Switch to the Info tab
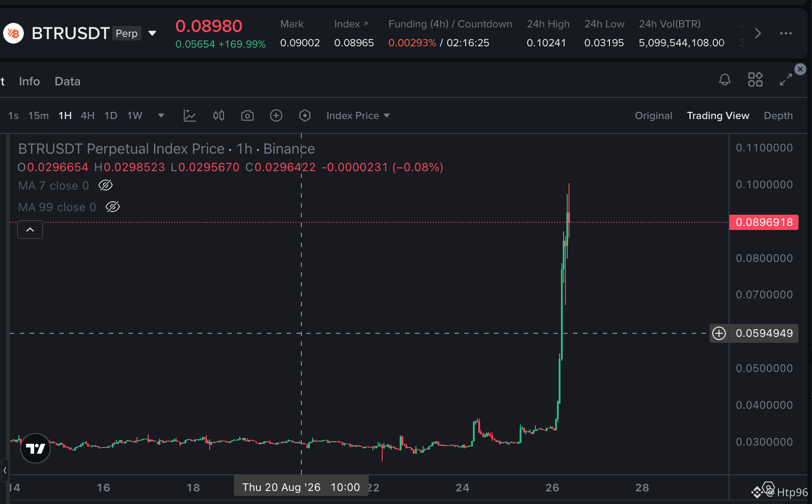The width and height of the screenshot is (812, 504). pyautogui.click(x=29, y=81)
